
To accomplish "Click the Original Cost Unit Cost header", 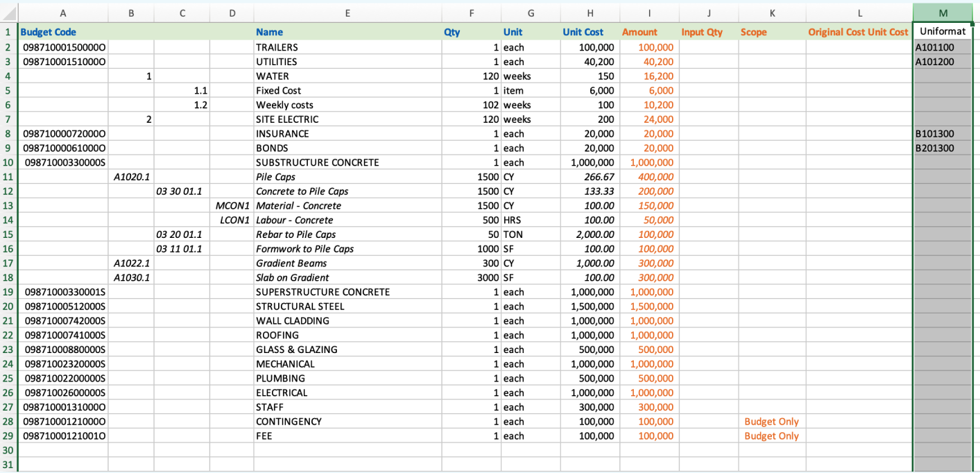I will (859, 32).
